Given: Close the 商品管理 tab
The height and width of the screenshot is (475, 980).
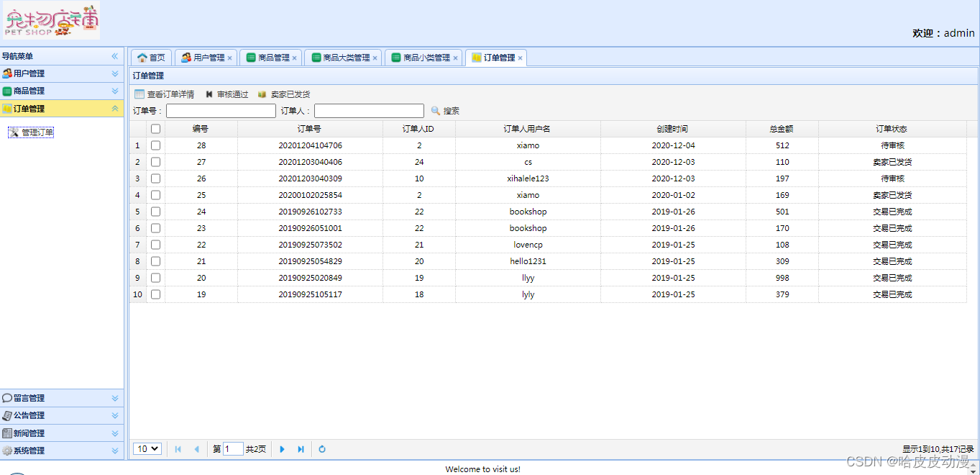Looking at the screenshot, I should click(x=295, y=58).
